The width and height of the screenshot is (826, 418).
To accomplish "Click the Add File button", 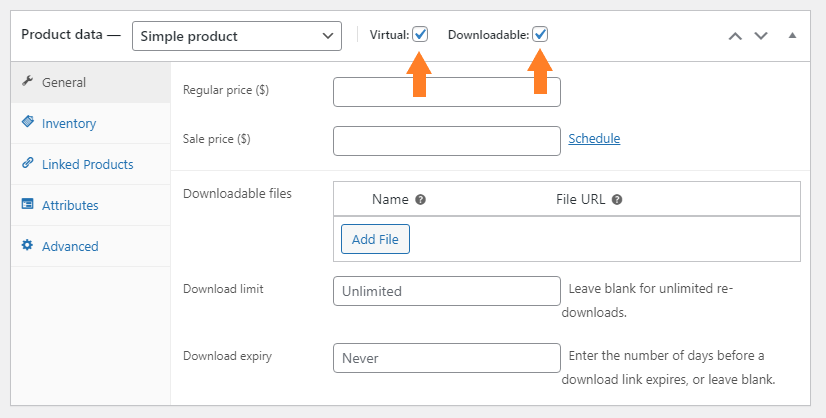I will tap(375, 239).
